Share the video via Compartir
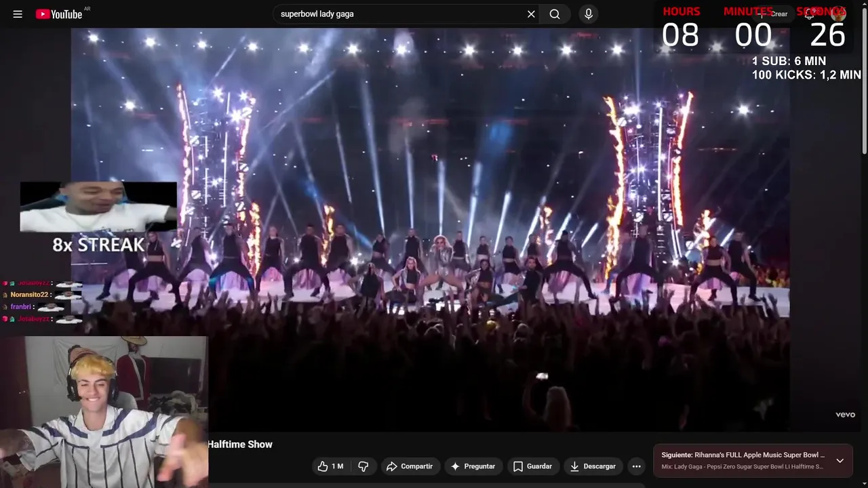 tap(410, 466)
